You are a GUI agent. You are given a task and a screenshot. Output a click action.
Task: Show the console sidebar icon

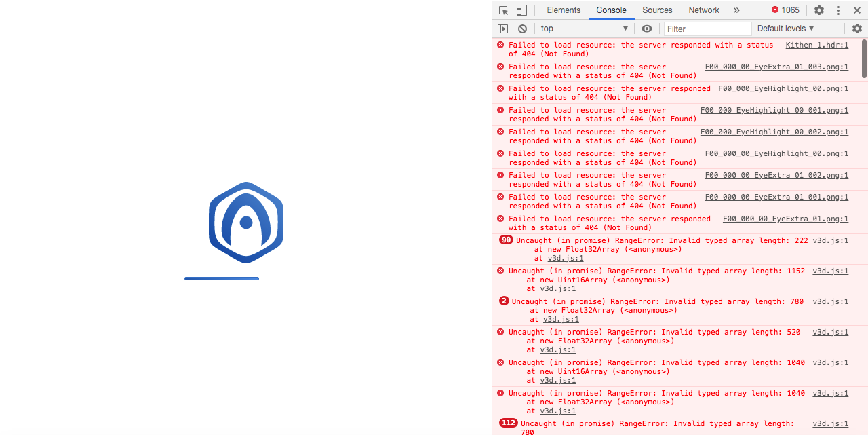(502, 29)
